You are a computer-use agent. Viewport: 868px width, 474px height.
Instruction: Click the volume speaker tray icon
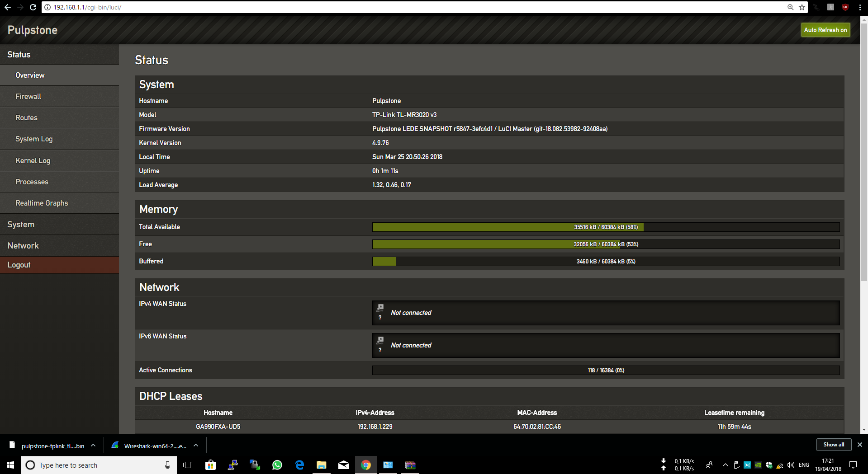point(791,465)
